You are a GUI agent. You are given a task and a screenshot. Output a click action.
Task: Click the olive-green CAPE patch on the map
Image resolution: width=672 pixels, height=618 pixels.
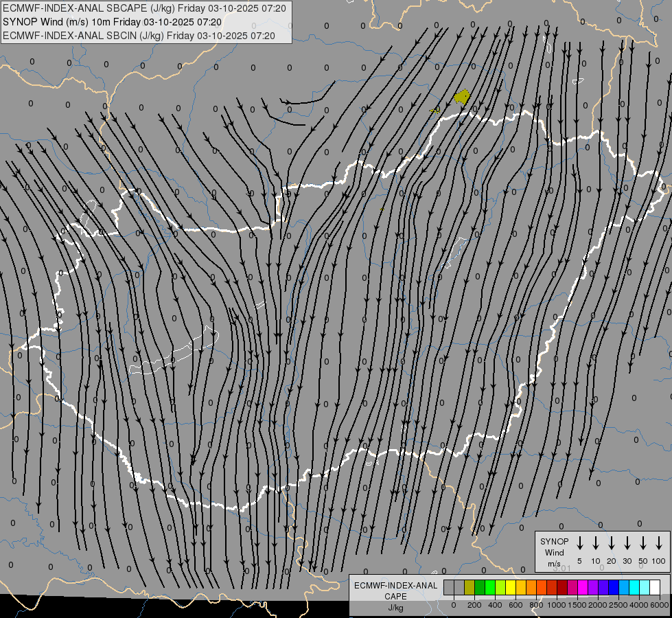462,96
